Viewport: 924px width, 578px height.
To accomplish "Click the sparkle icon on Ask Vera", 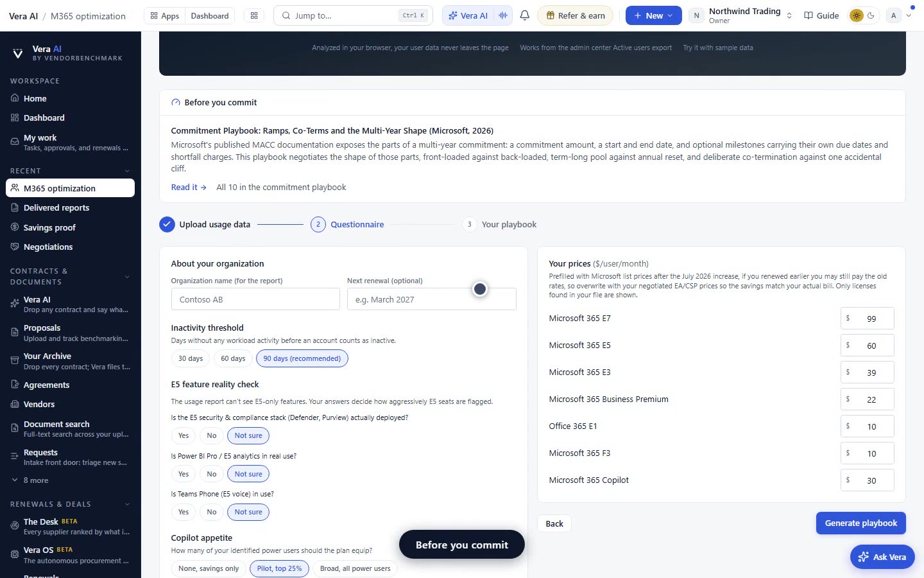I will coord(864,557).
